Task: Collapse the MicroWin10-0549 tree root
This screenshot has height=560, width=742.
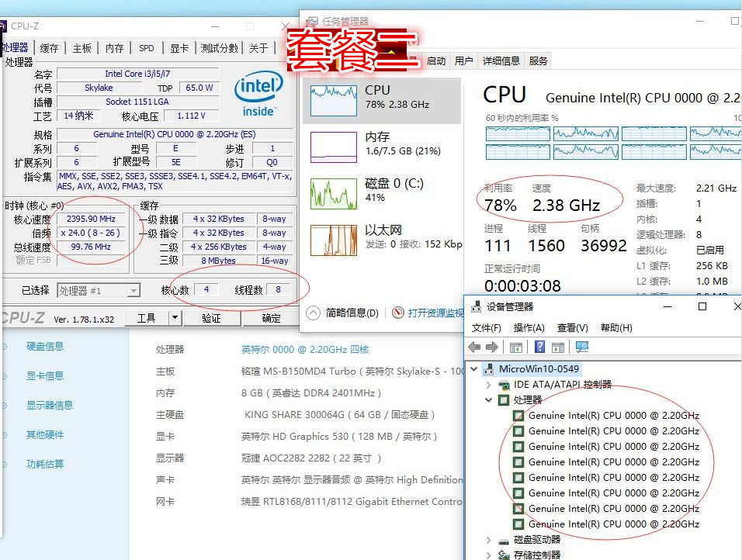Action: click(474, 369)
